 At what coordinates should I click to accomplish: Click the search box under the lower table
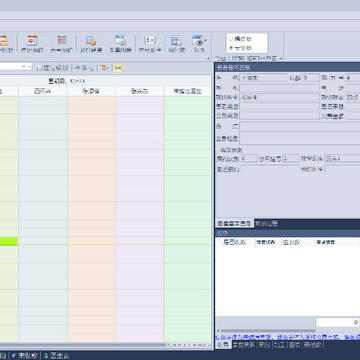pyautogui.click(x=338, y=322)
